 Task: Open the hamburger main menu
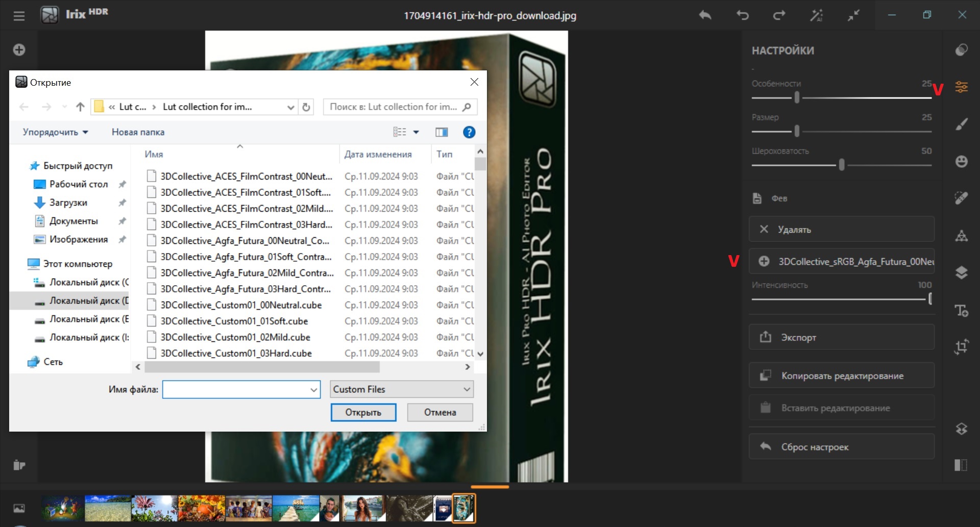pyautogui.click(x=19, y=15)
